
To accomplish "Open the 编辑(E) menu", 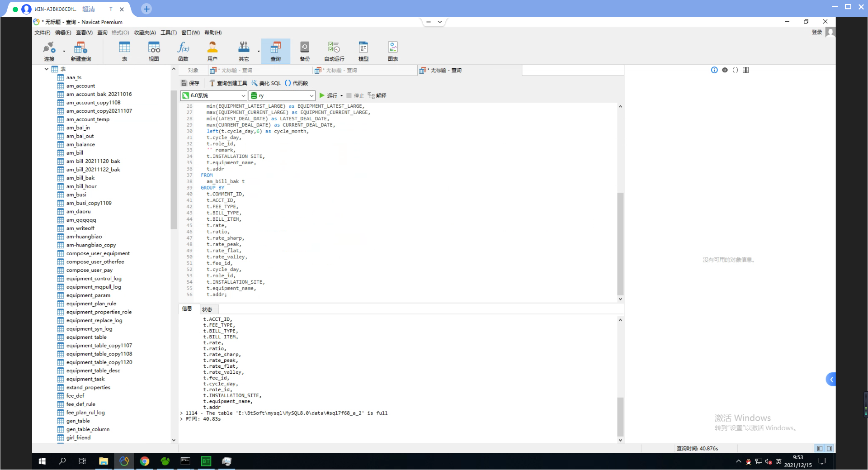I will tap(63, 33).
